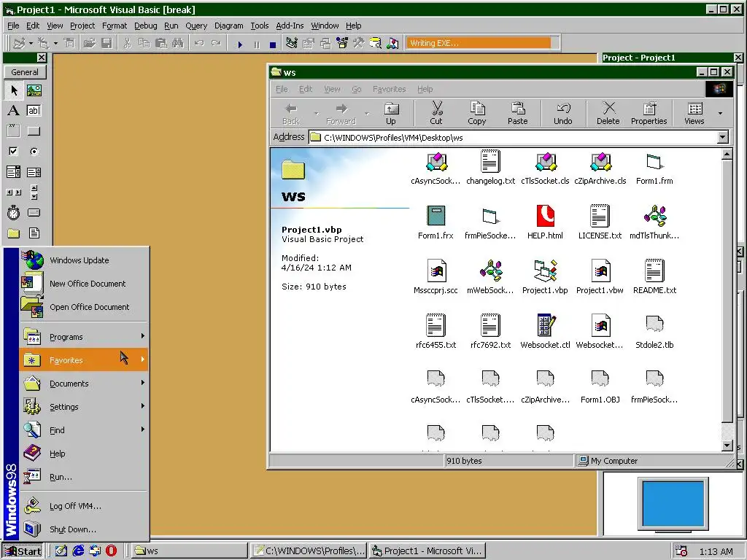Select the OptionButton tool in toolbox
This screenshot has height=560, width=747.
(34, 152)
